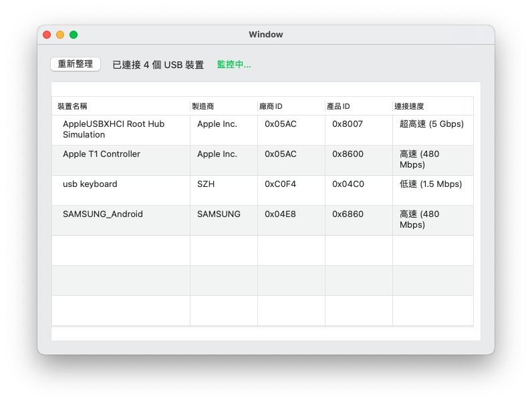This screenshot has height=404, width=532.
Task: Click the 重新整理 refresh button
Action: coord(76,64)
